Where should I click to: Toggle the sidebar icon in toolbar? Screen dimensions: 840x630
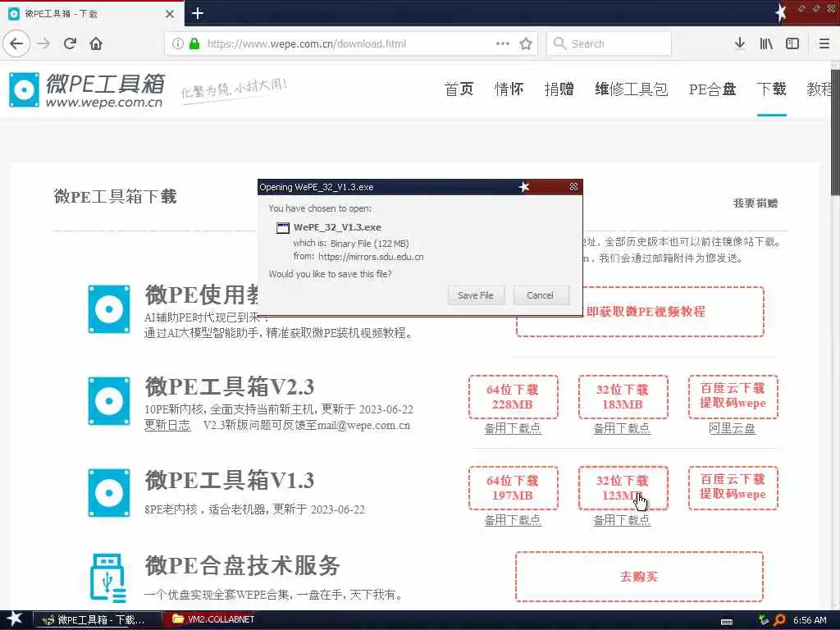click(x=792, y=43)
